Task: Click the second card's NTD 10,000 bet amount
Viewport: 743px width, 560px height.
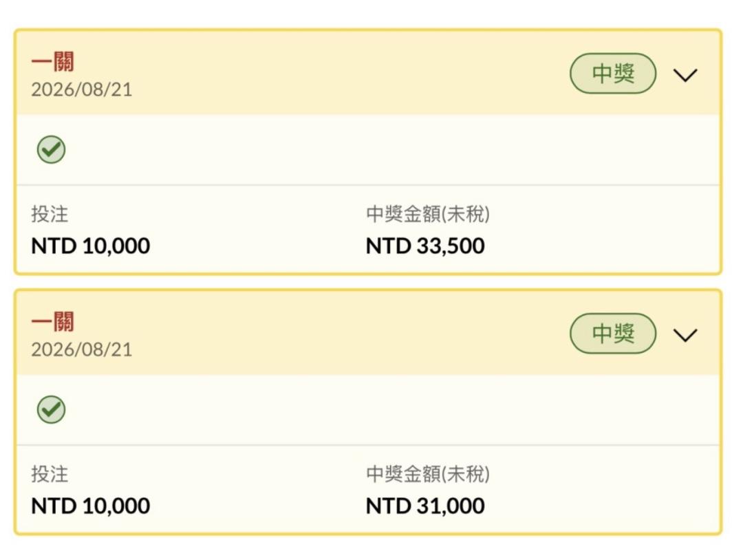Action: click(91, 506)
